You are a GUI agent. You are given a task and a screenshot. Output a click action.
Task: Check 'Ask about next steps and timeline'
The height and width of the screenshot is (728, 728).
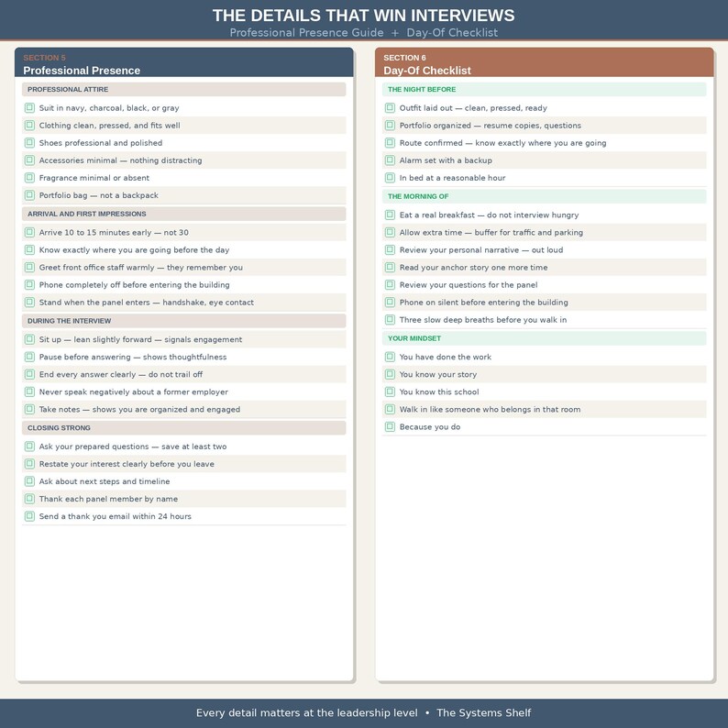tap(29, 481)
